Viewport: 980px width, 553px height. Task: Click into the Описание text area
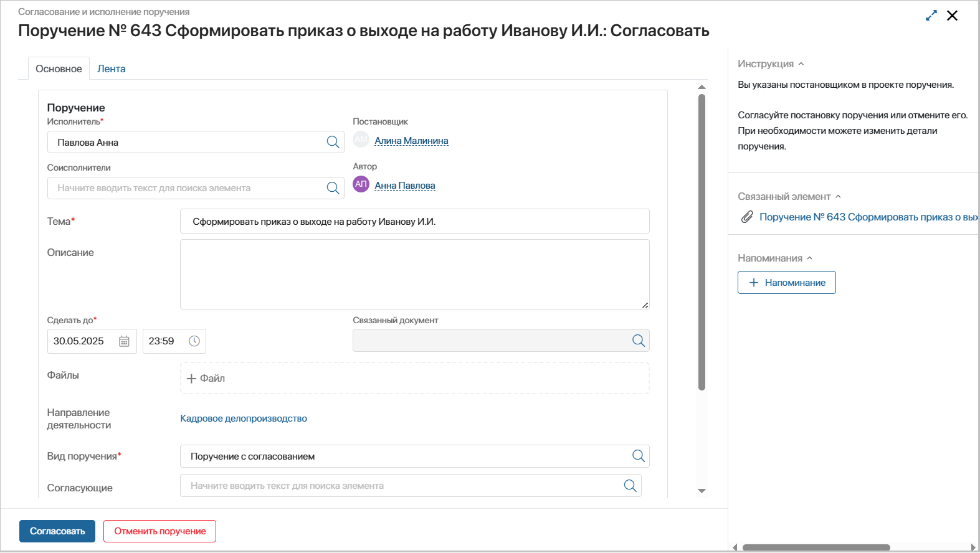click(414, 274)
